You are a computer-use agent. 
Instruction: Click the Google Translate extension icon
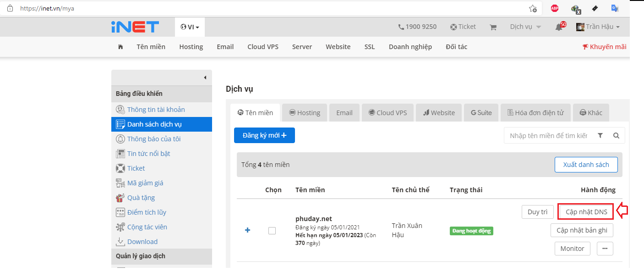pos(615,8)
